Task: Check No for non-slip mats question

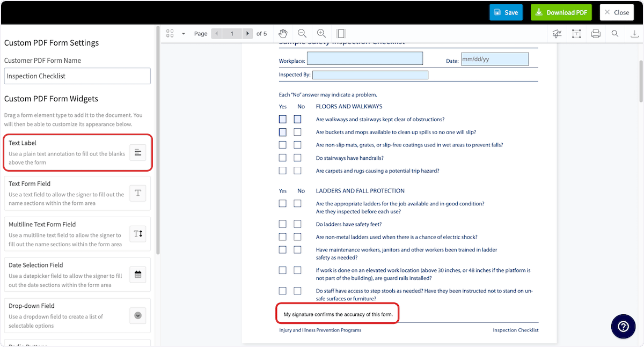Action: 297,145
